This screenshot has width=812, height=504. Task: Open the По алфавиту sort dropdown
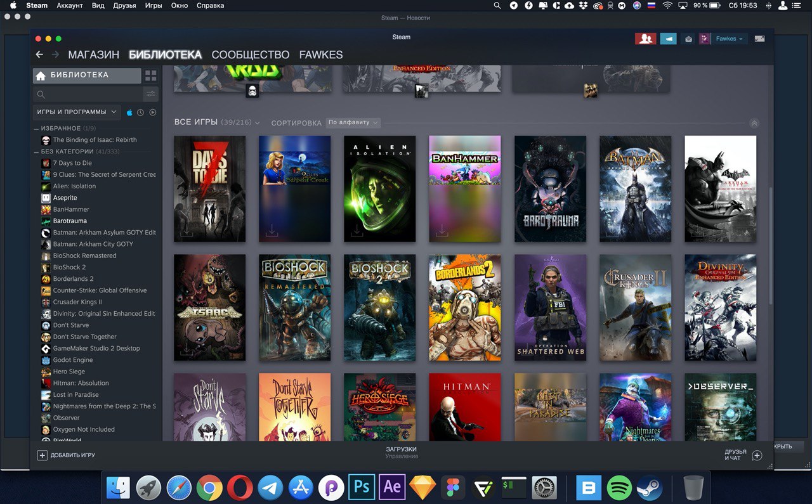[353, 122]
